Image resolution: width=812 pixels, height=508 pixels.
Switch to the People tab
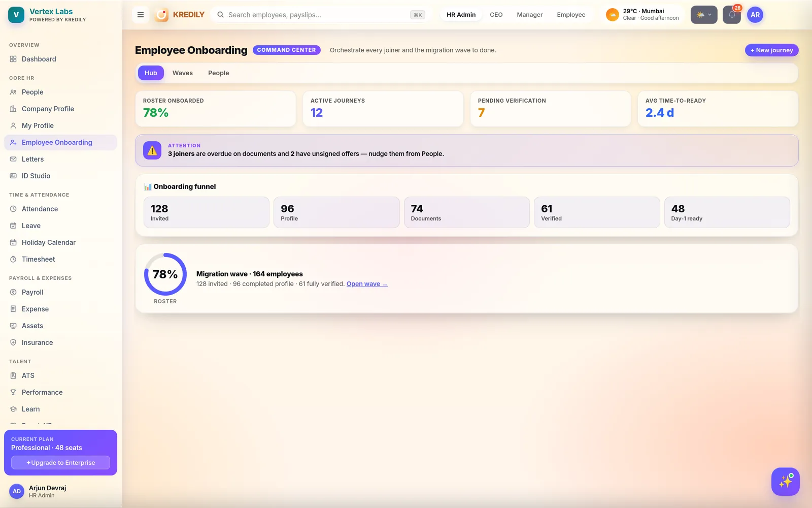(219, 73)
